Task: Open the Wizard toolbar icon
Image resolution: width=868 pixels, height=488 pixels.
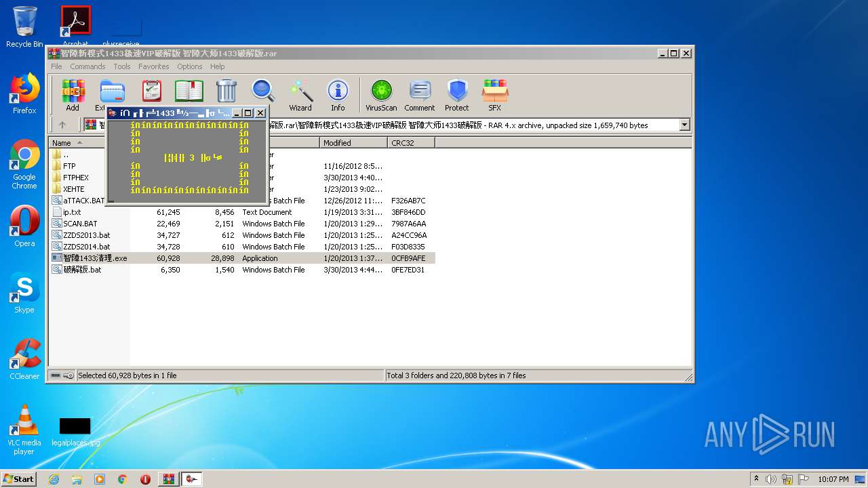Action: [x=300, y=96]
